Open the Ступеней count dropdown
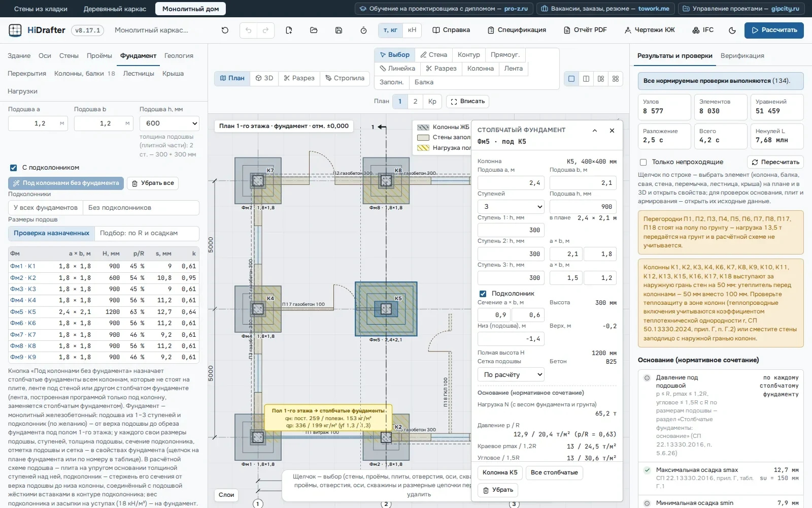Image resolution: width=812 pixels, height=508 pixels. coord(511,207)
